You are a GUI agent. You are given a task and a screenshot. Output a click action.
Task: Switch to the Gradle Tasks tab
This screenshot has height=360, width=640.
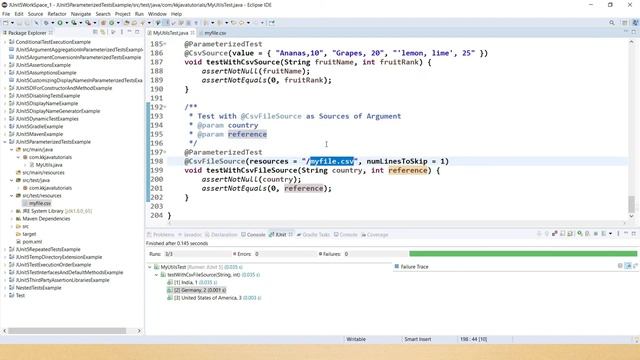pos(313,235)
